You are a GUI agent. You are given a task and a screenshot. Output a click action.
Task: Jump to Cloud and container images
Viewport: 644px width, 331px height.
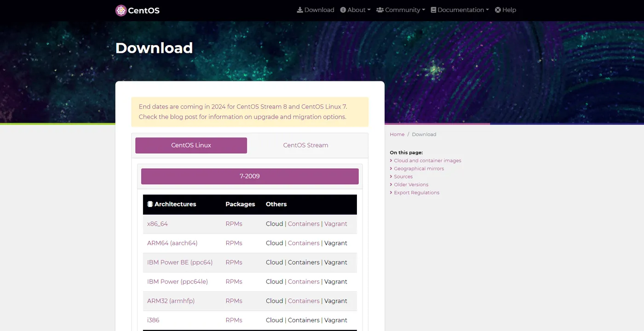tap(427, 161)
